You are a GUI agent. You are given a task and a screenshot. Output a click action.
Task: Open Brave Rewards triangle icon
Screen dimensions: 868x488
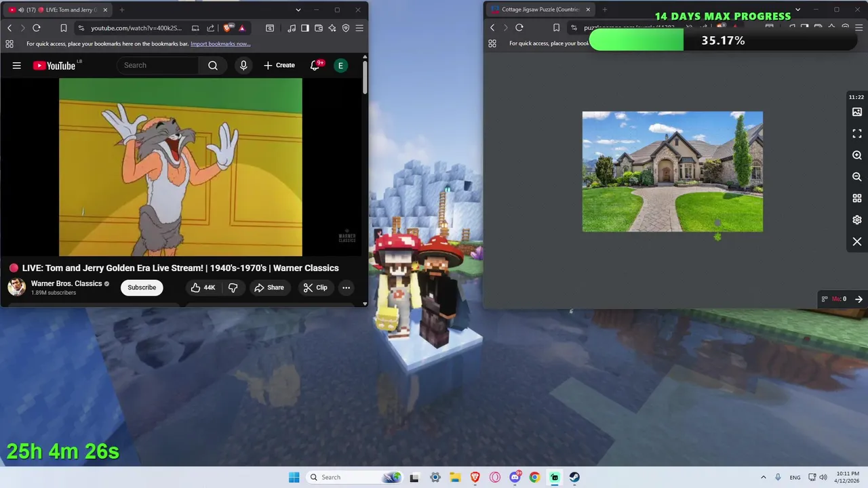(242, 28)
